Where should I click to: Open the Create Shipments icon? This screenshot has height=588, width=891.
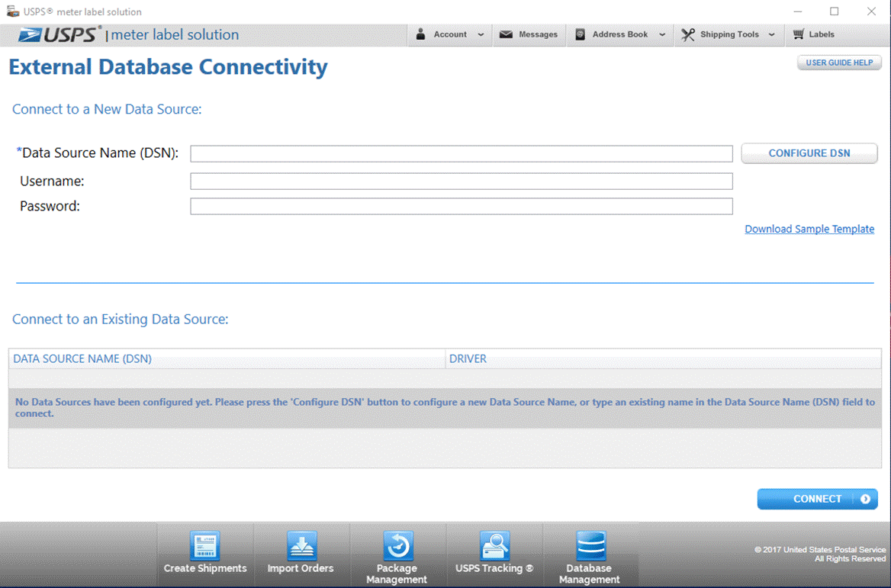pyautogui.click(x=205, y=546)
